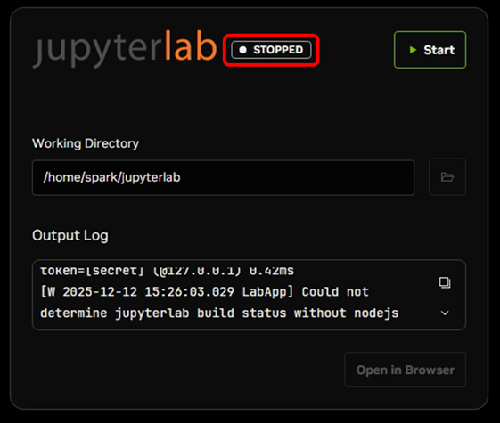The image size is (500, 423).
Task: Click the jupyterlab logo
Action: pyautogui.click(x=125, y=49)
